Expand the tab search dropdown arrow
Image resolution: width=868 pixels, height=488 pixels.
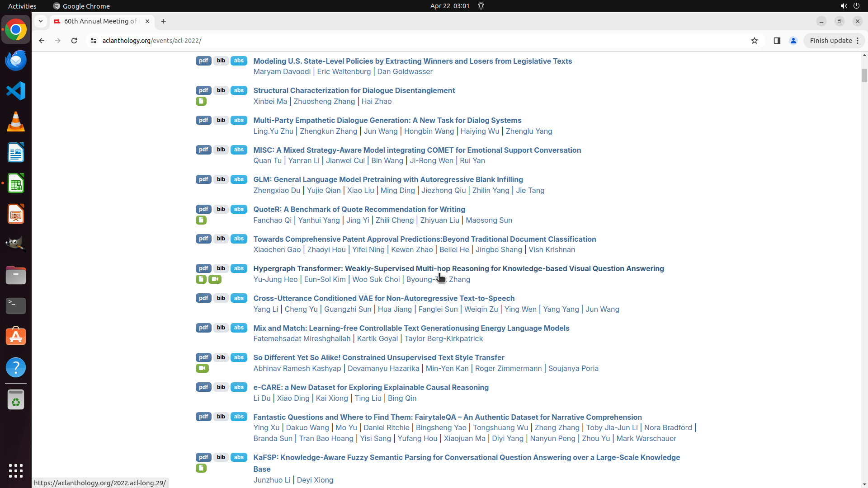pyautogui.click(x=41, y=21)
